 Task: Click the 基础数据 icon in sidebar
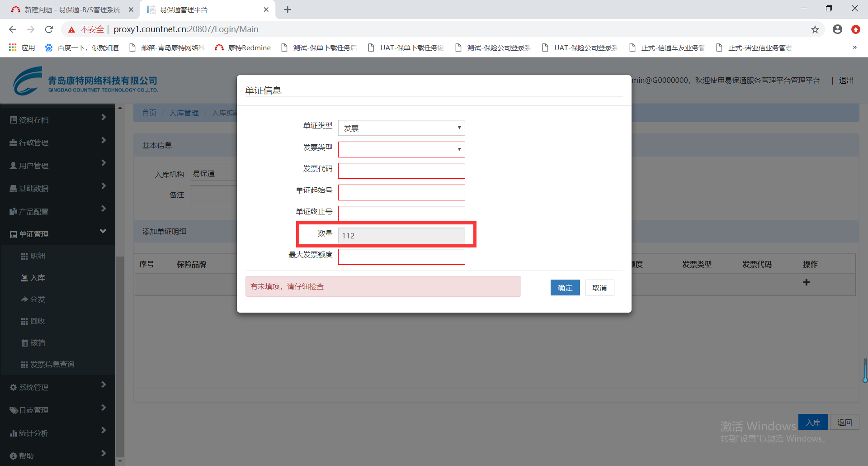[x=14, y=189]
